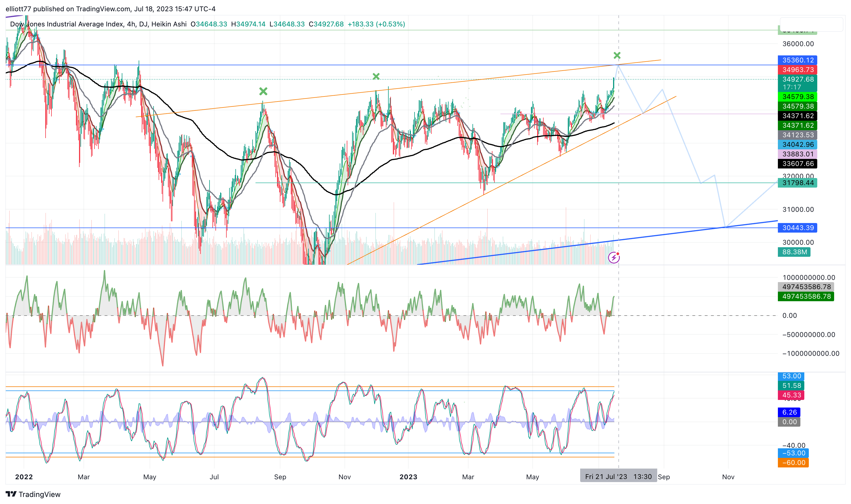This screenshot has width=851, height=504.
Task: Click the Nov label near right of time axis
Action: 728,477
